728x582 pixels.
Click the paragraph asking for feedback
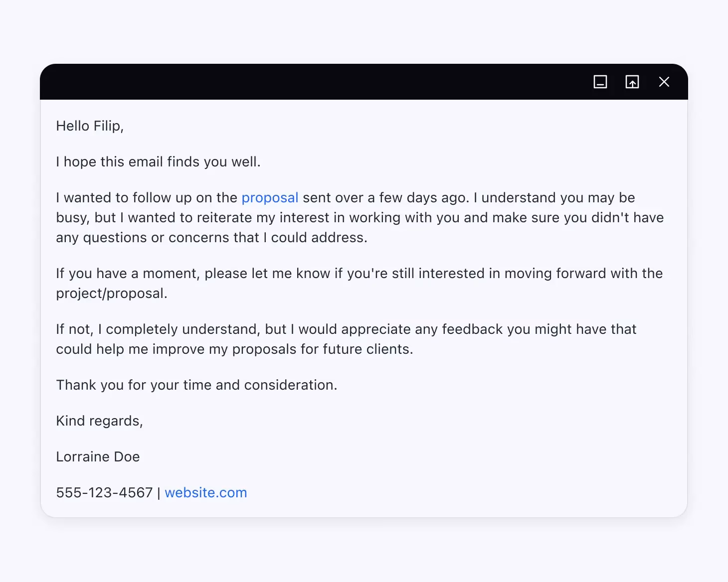pyautogui.click(x=346, y=339)
